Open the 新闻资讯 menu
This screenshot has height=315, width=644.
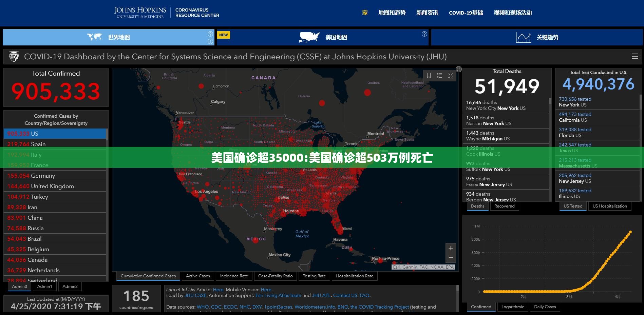[x=427, y=13]
